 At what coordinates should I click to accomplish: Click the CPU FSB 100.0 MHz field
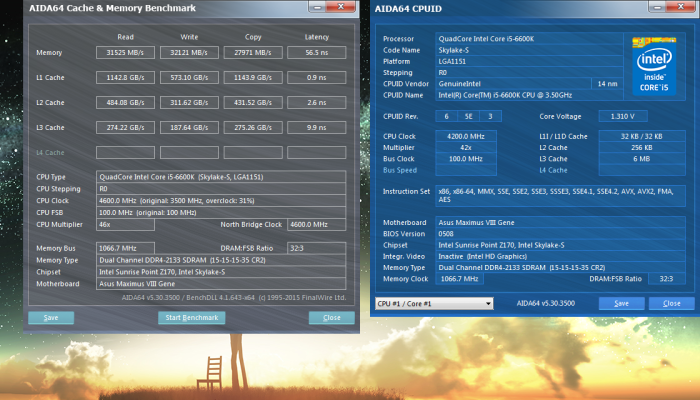coord(221,212)
